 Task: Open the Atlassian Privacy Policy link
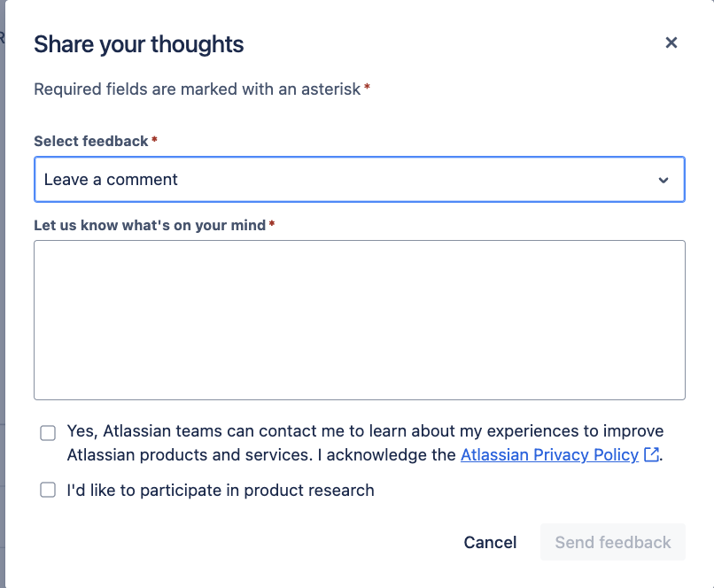click(x=549, y=454)
